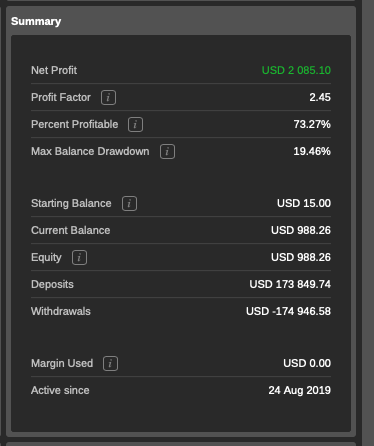
Task: Select the 73.27% Percent Profitable value
Action: [x=312, y=124]
